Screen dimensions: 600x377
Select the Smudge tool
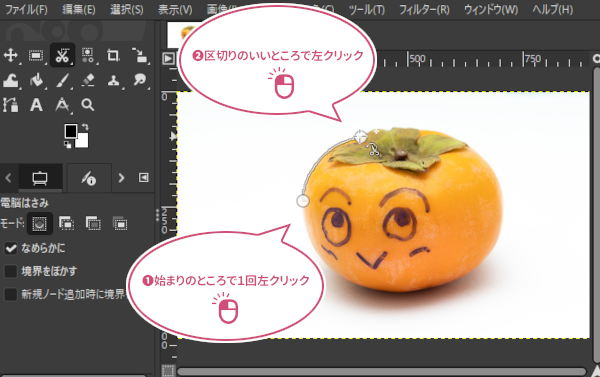tap(139, 81)
